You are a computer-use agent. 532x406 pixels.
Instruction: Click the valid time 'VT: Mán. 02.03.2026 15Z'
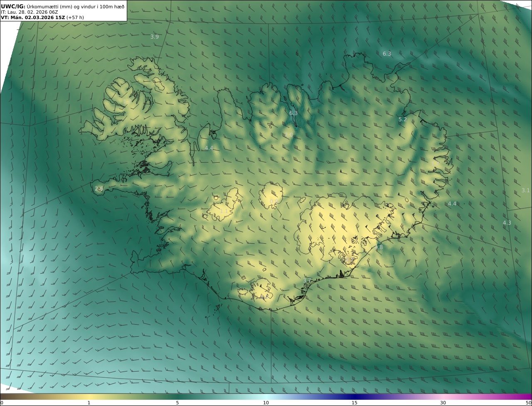[33, 17]
